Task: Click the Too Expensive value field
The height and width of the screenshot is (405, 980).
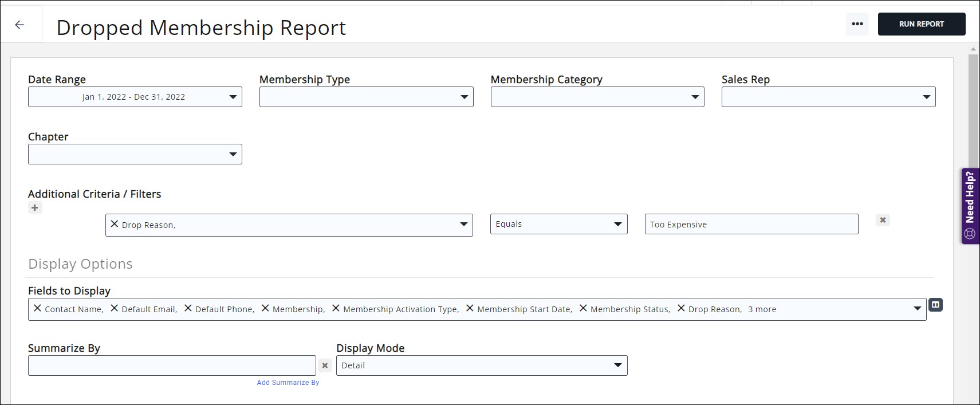Action: click(x=751, y=225)
